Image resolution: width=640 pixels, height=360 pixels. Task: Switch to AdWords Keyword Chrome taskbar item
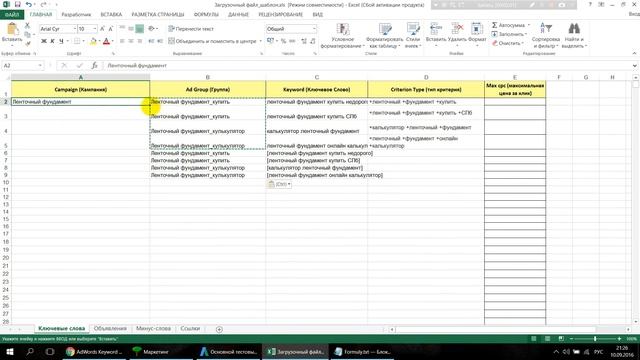coord(94,351)
